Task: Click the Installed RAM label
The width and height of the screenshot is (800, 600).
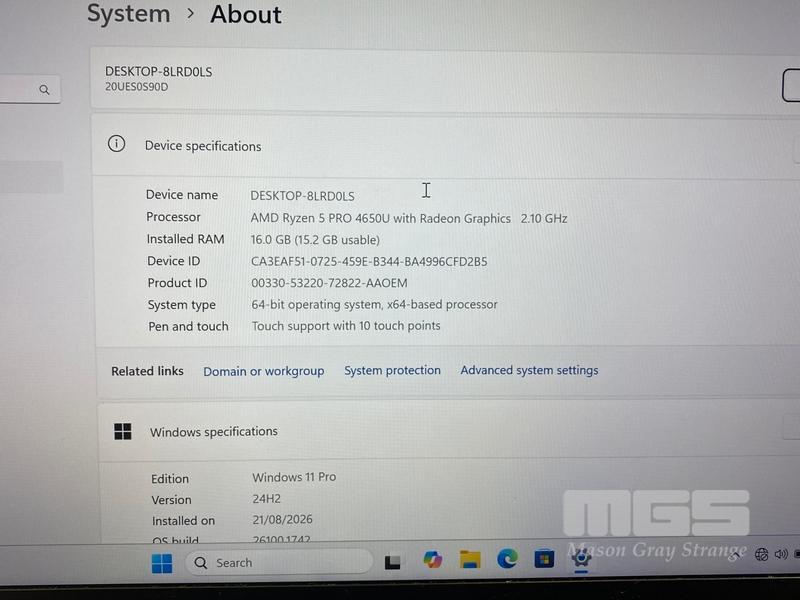Action: (x=185, y=239)
